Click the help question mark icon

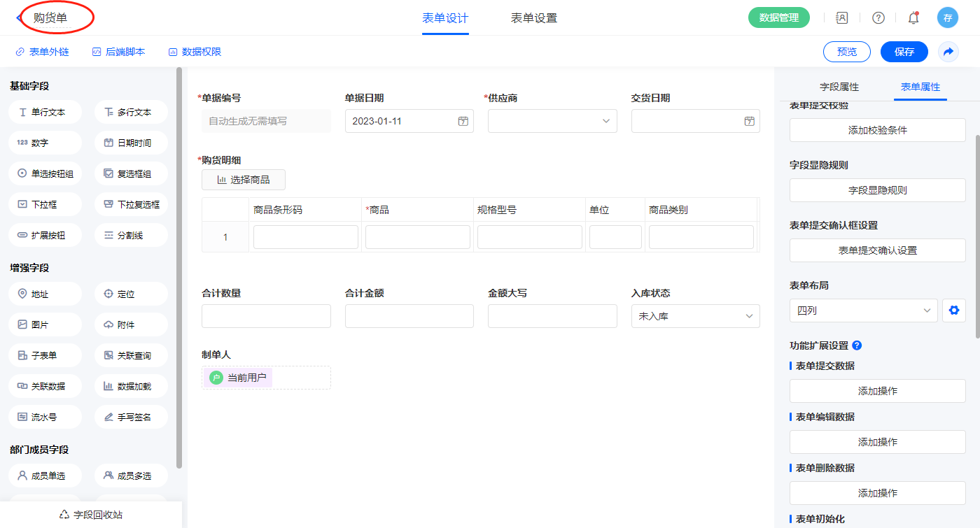click(x=878, y=18)
